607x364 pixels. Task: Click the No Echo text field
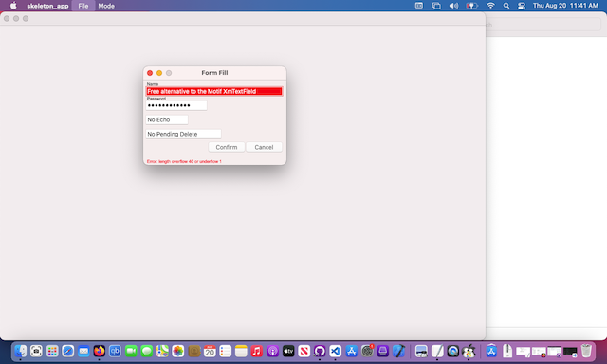[167, 120]
